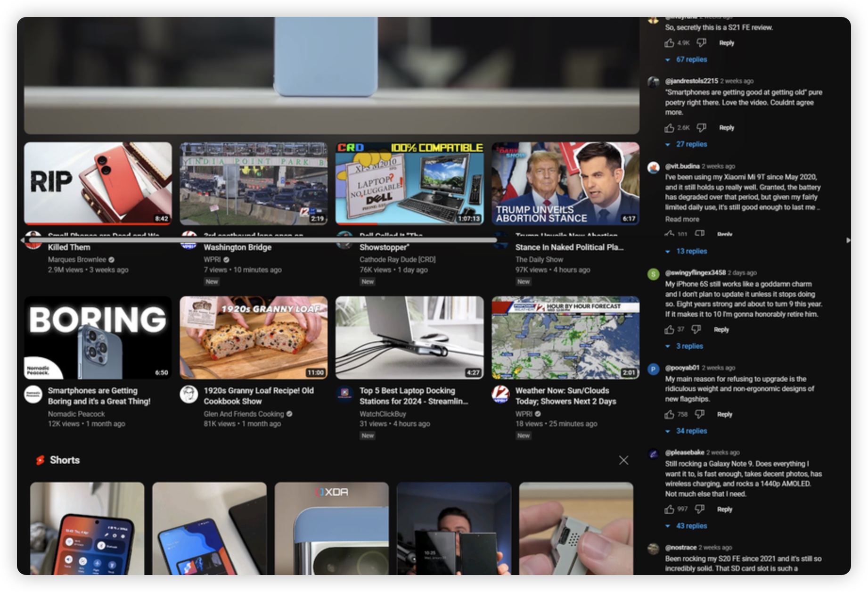The width and height of the screenshot is (868, 592).
Task: Open @vit.budina's profile picture
Action: 654,168
